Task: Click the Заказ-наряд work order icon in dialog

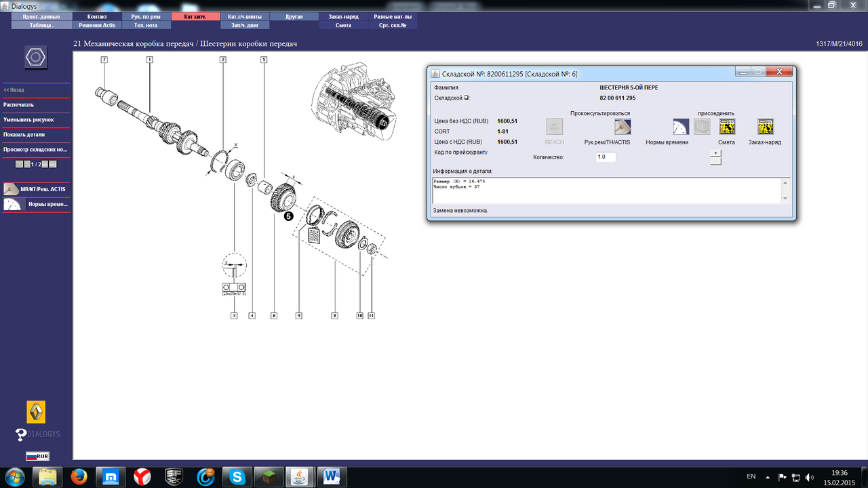Action: click(x=766, y=126)
